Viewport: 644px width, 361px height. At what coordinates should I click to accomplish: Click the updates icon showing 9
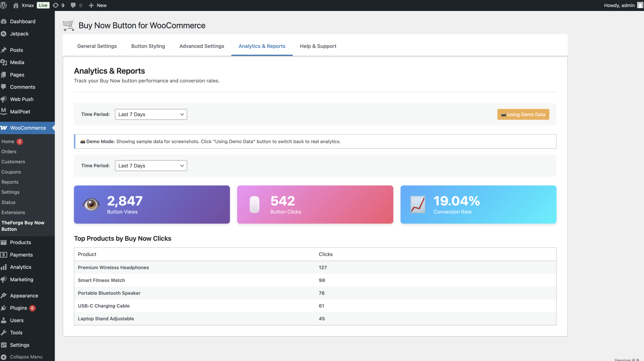click(56, 5)
